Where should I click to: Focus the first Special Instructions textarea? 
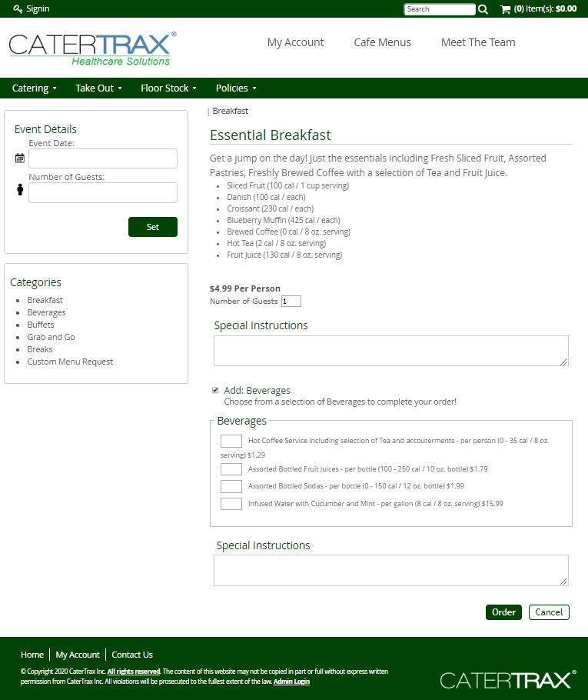[390, 351]
